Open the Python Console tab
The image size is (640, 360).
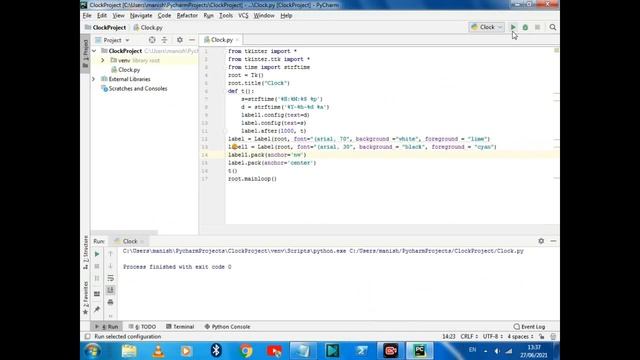227,327
